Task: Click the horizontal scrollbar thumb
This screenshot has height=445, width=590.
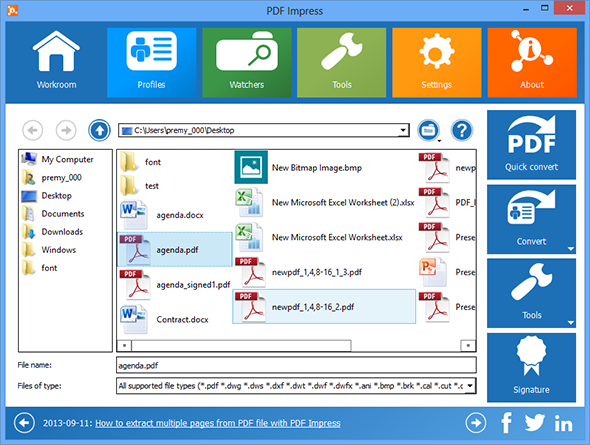Action: click(x=241, y=345)
